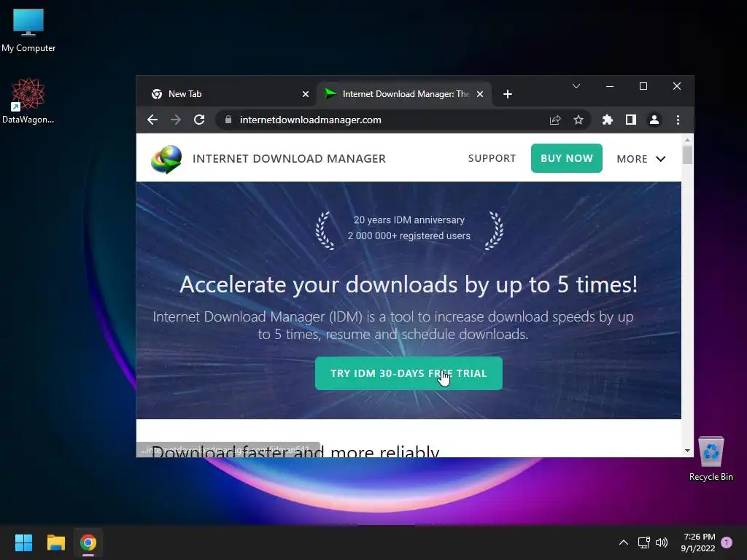Click the browser back arrow

pyautogui.click(x=152, y=120)
